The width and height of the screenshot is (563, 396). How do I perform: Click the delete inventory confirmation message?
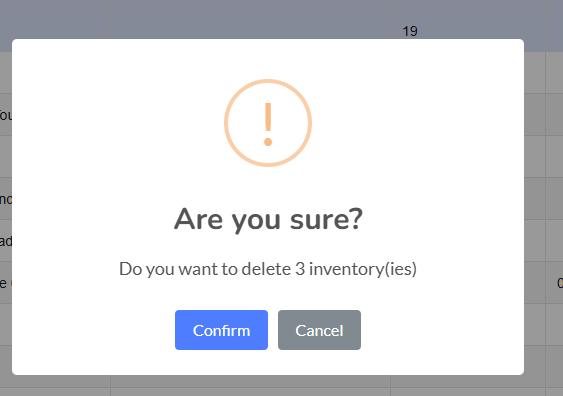point(268,269)
